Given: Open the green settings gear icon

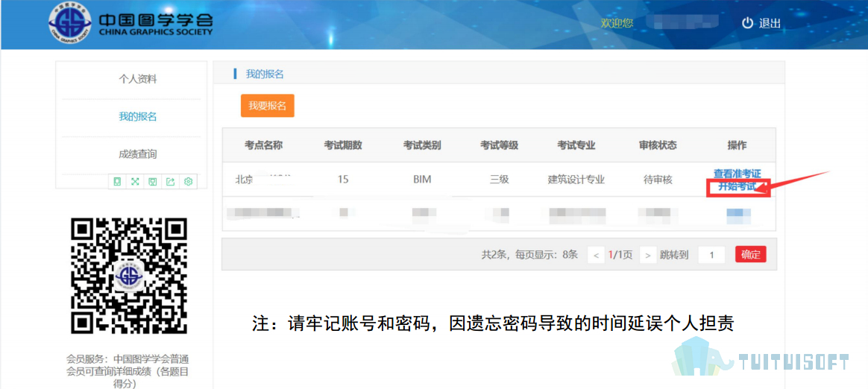Looking at the screenshot, I should tap(188, 182).
